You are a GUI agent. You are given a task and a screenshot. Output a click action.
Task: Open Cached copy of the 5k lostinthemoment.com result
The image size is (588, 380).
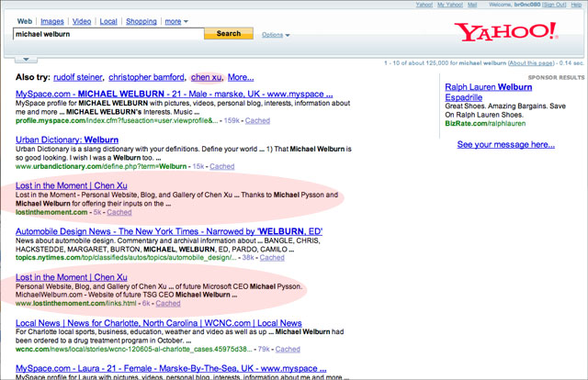(x=119, y=212)
